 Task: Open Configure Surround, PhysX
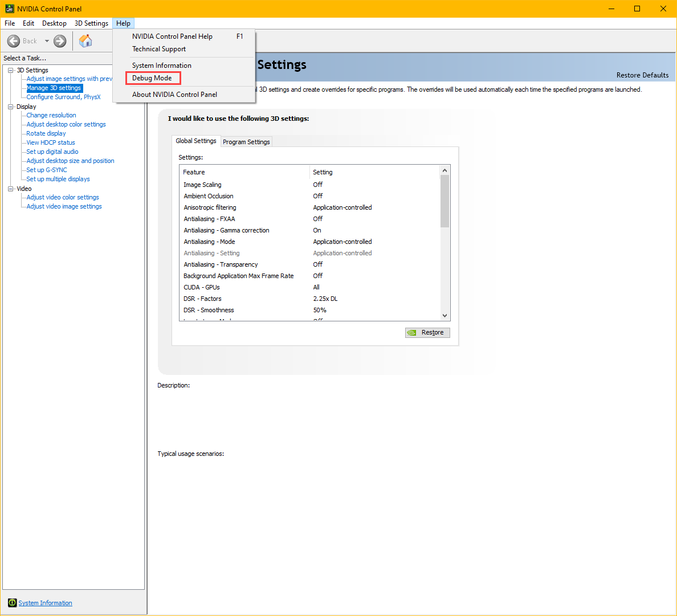[63, 97]
